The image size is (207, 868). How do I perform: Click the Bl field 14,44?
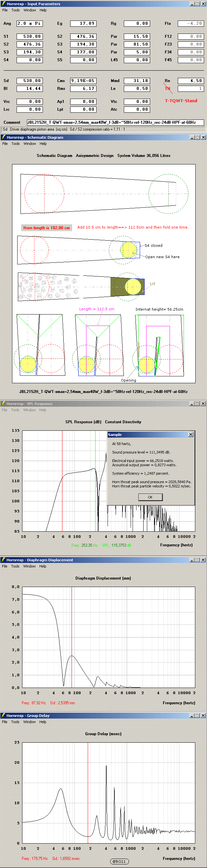pos(30,89)
